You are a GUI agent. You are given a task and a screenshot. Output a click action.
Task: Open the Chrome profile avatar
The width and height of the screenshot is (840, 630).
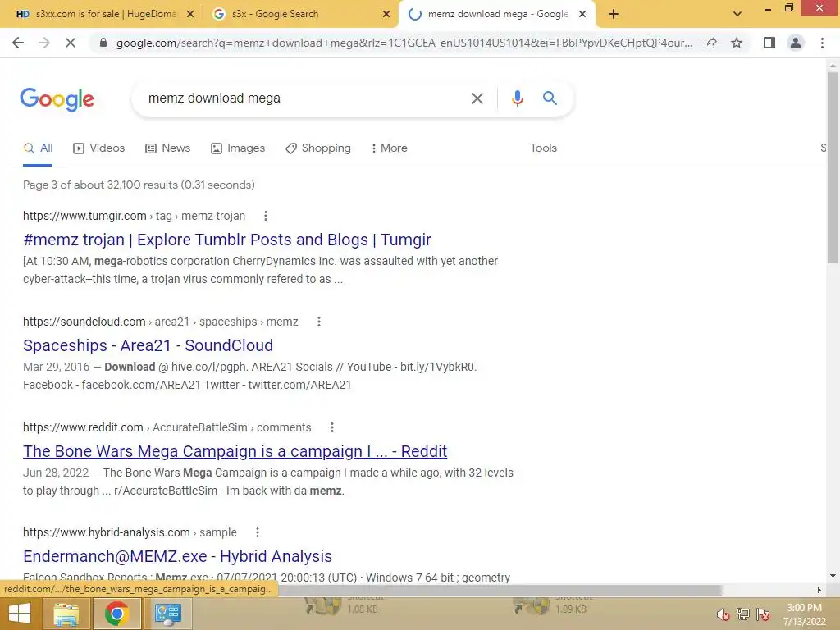coord(796,43)
